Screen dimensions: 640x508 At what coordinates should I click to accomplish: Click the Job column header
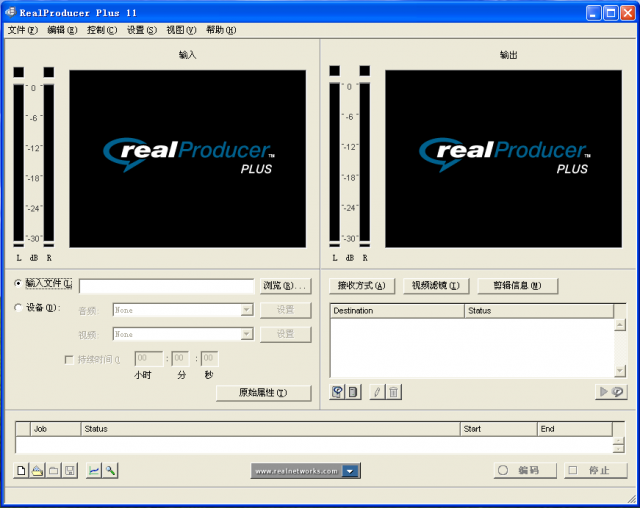pyautogui.click(x=56, y=429)
